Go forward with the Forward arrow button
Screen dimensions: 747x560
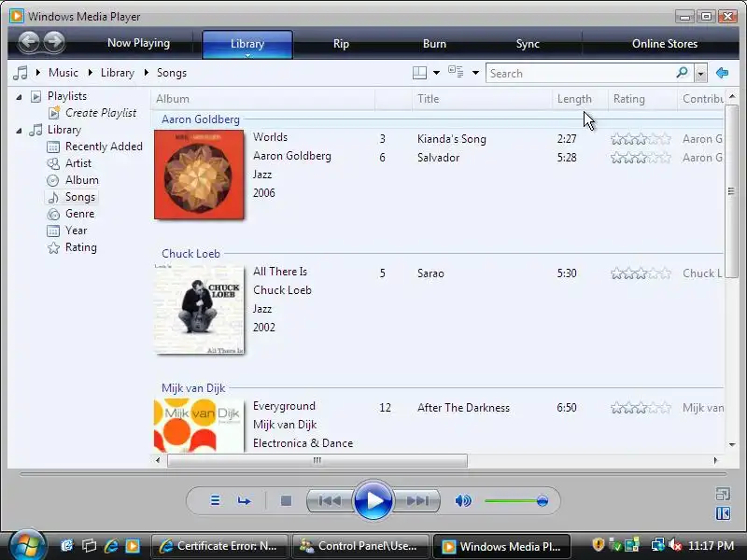(54, 42)
